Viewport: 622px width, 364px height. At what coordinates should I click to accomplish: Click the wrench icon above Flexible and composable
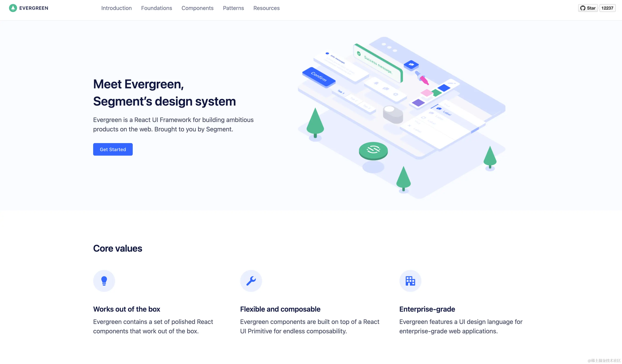pos(251,281)
